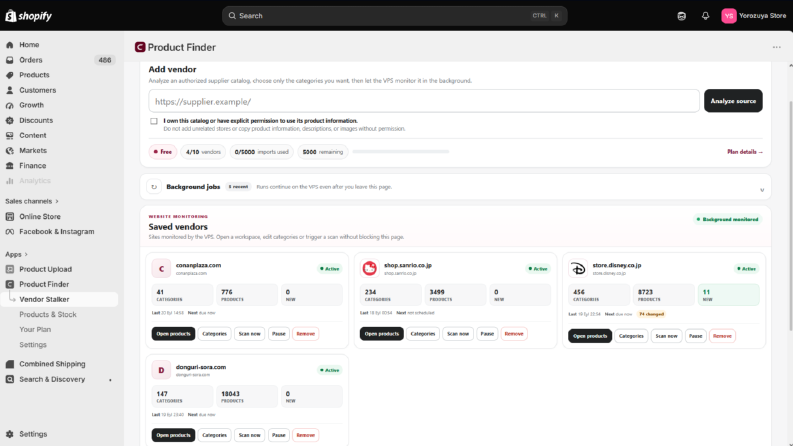Check the catalog permission checkbox

coord(154,121)
